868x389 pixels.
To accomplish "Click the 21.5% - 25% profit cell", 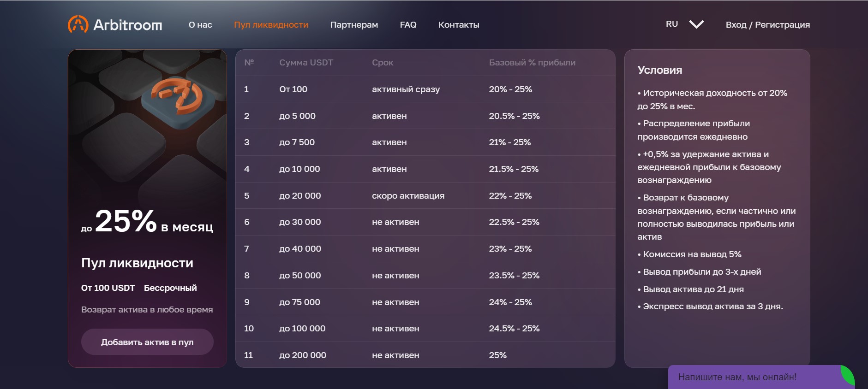I will (x=514, y=169).
